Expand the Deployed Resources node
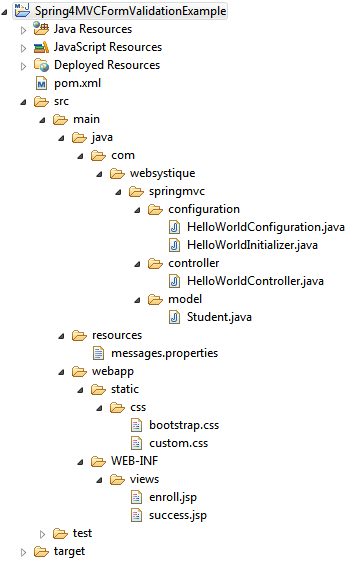364x561 pixels. [23, 66]
